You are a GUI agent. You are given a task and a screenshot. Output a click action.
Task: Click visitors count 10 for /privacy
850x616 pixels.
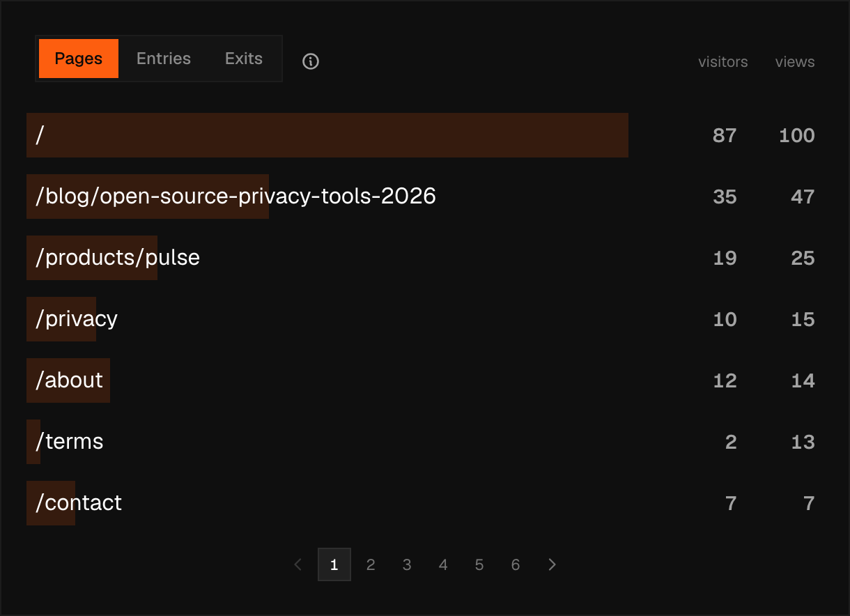[x=725, y=319]
